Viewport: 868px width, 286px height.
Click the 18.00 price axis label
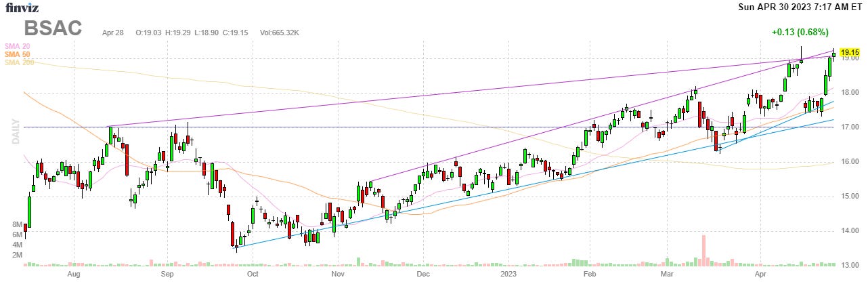[850, 93]
